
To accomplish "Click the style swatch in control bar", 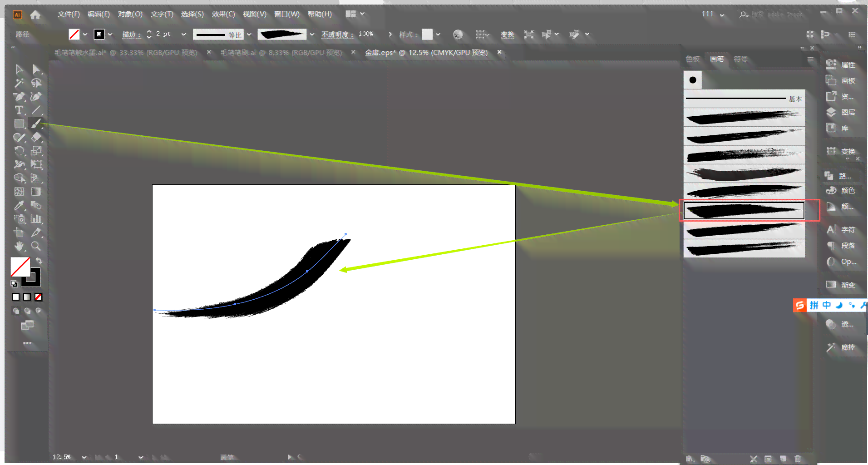I will point(427,35).
